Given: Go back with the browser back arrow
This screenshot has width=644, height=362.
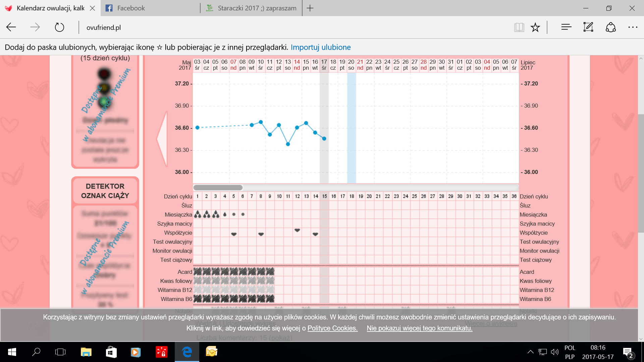Looking at the screenshot, I should click(x=11, y=27).
